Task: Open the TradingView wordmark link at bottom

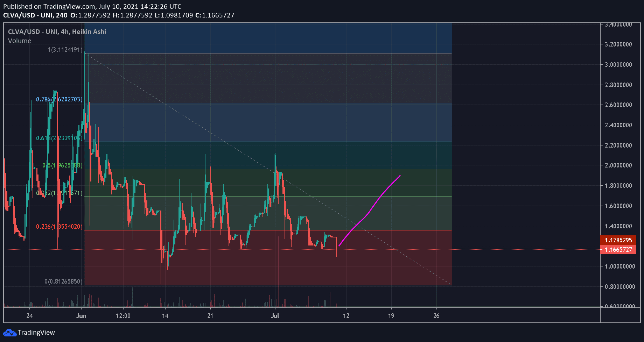Action: [x=36, y=333]
